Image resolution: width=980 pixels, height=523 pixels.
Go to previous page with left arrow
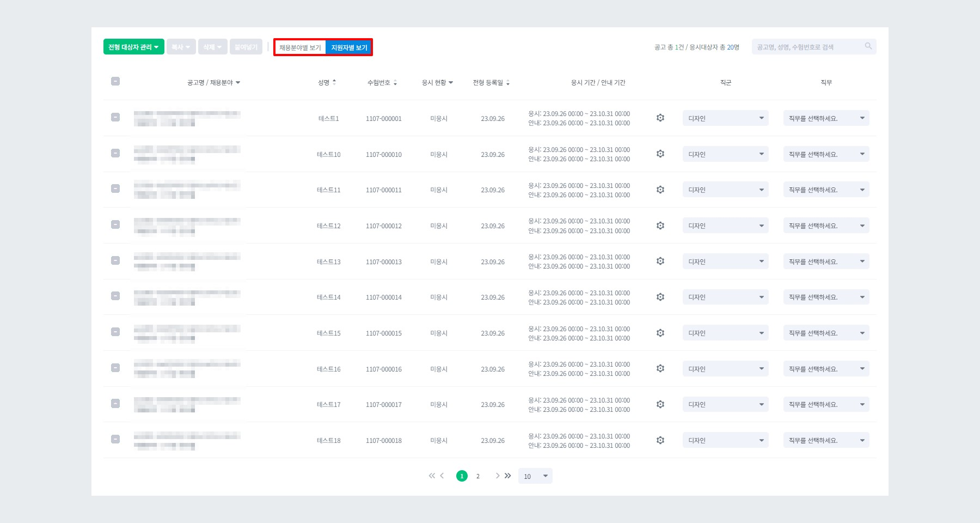coord(442,476)
